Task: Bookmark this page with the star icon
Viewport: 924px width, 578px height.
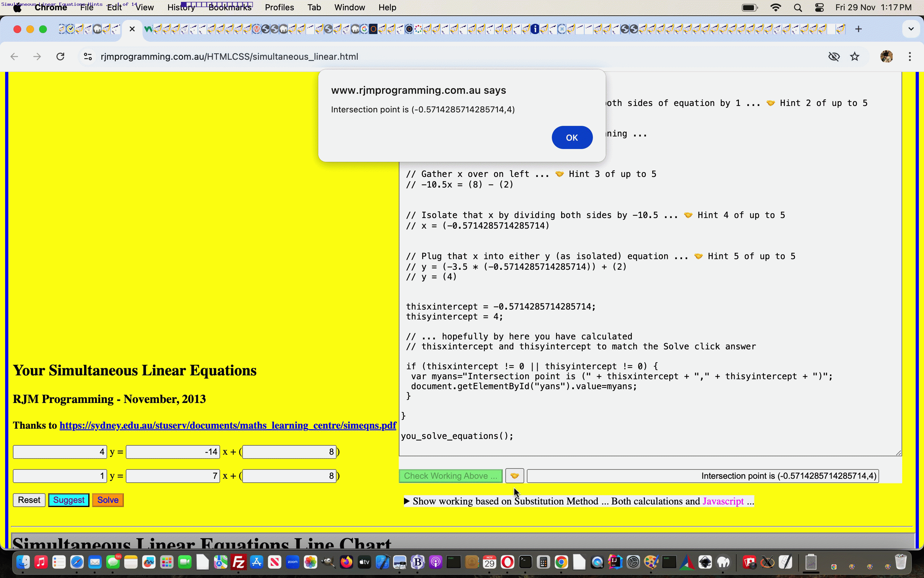Action: [x=854, y=57]
